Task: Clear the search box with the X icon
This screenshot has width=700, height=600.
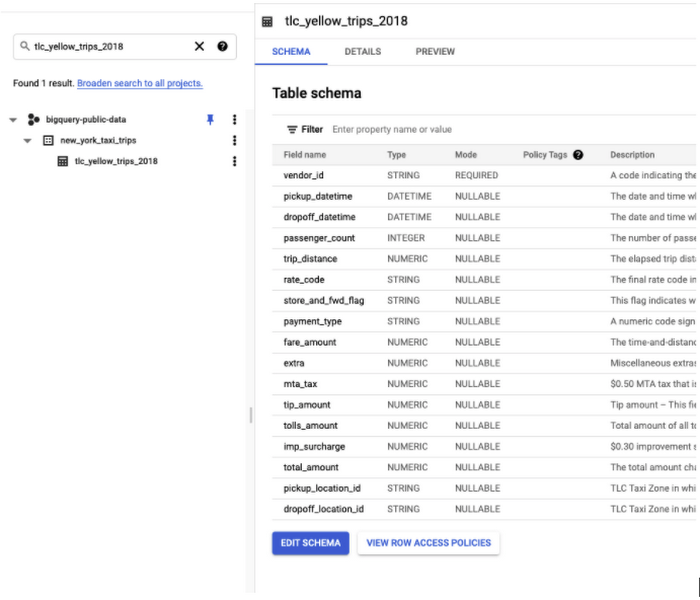Action: [199, 46]
